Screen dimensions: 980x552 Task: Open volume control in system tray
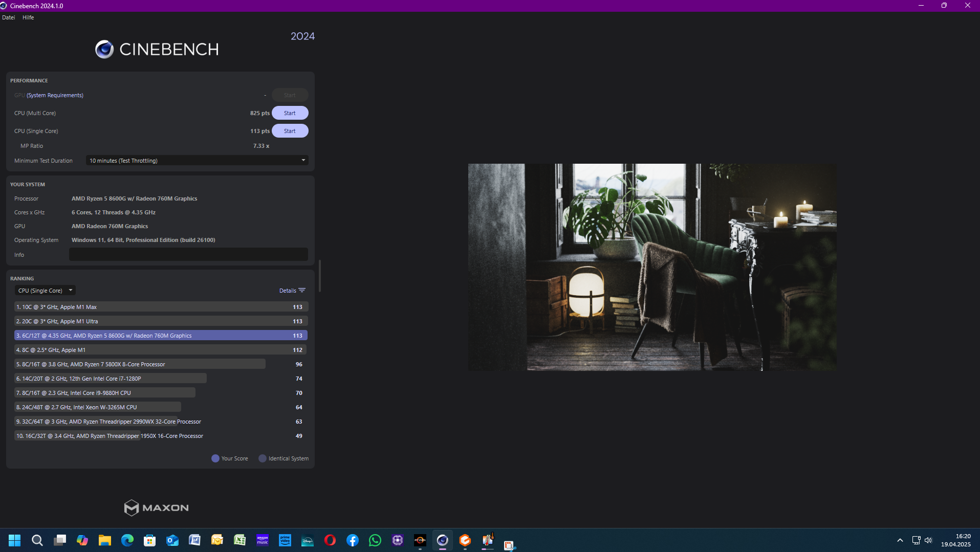[928, 540]
